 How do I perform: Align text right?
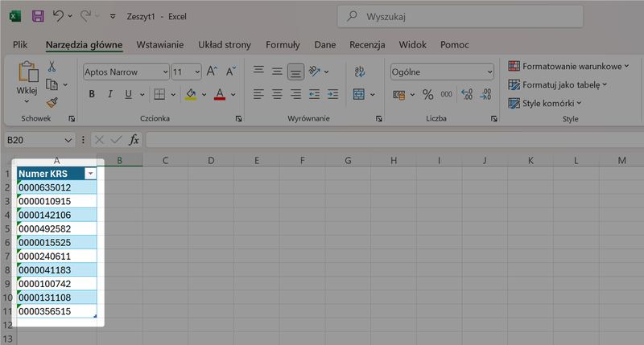point(295,94)
